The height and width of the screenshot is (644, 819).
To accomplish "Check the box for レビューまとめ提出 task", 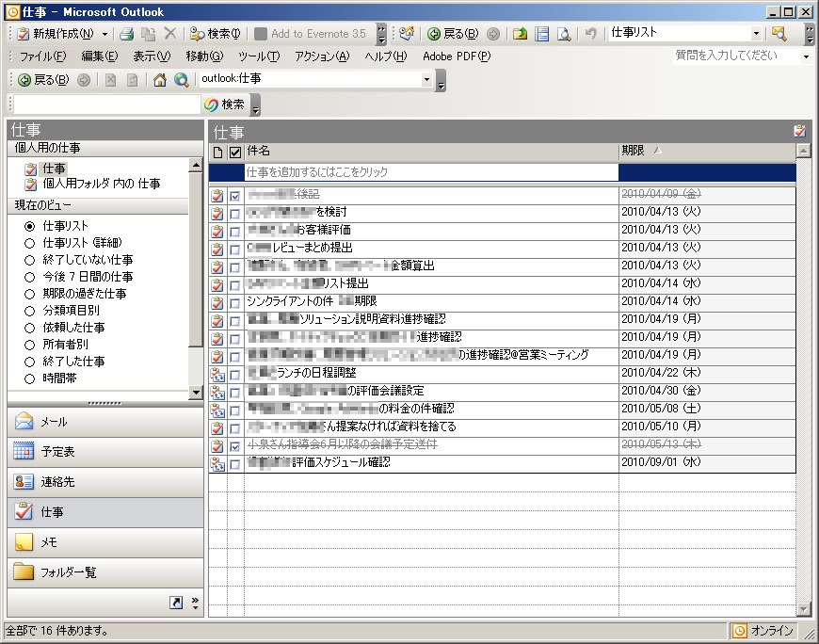I will (234, 248).
